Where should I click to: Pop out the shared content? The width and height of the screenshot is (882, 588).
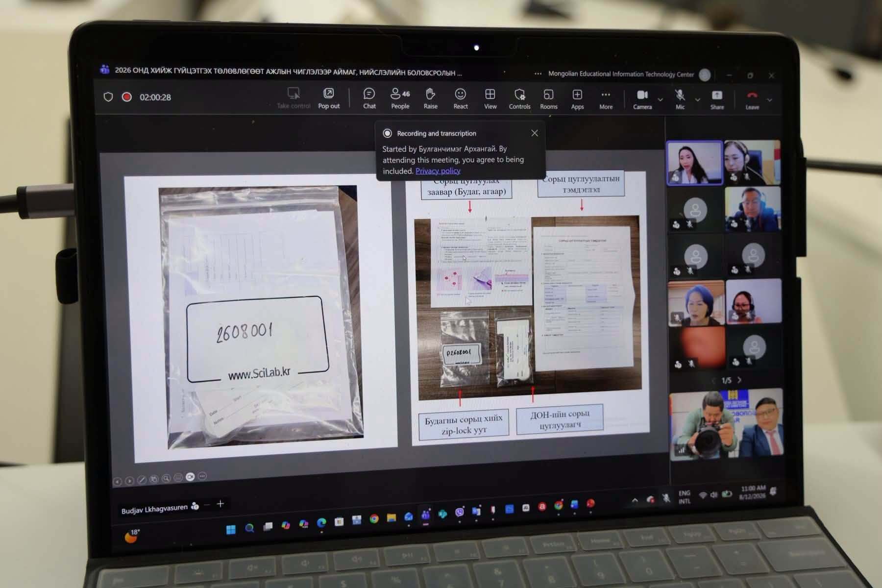[329, 98]
